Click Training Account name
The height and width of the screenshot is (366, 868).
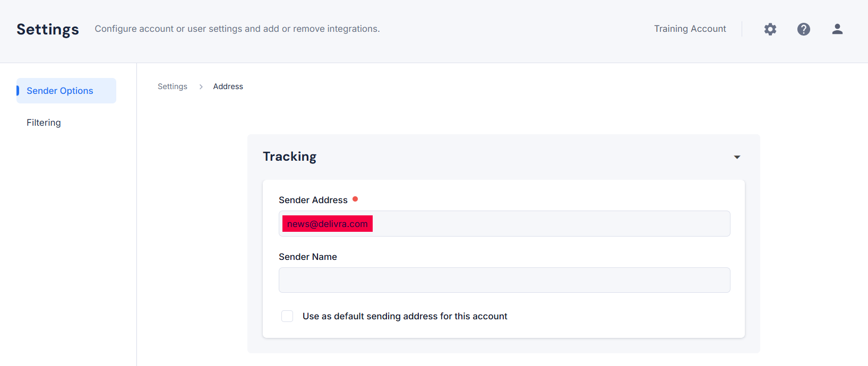click(x=690, y=29)
